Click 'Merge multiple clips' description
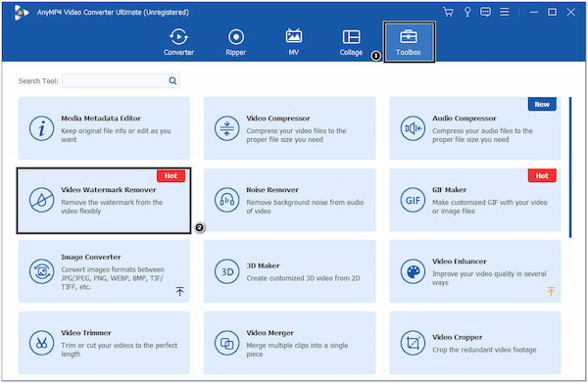 [297, 350]
